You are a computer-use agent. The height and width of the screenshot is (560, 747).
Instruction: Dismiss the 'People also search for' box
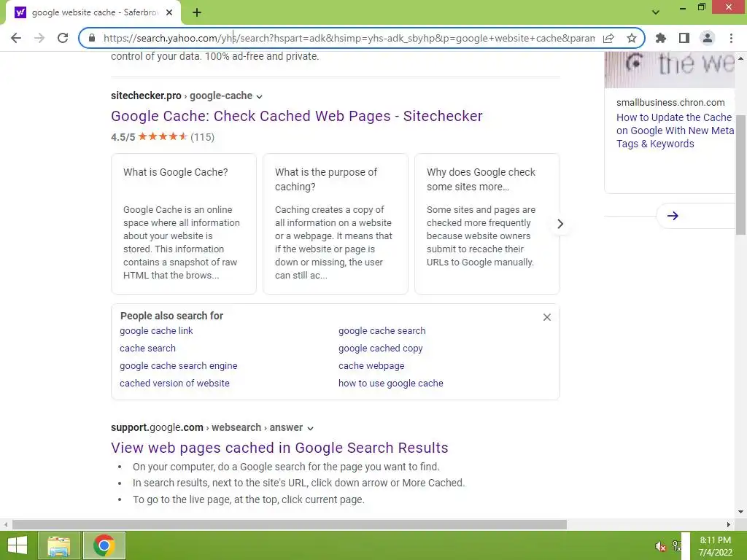(x=547, y=317)
